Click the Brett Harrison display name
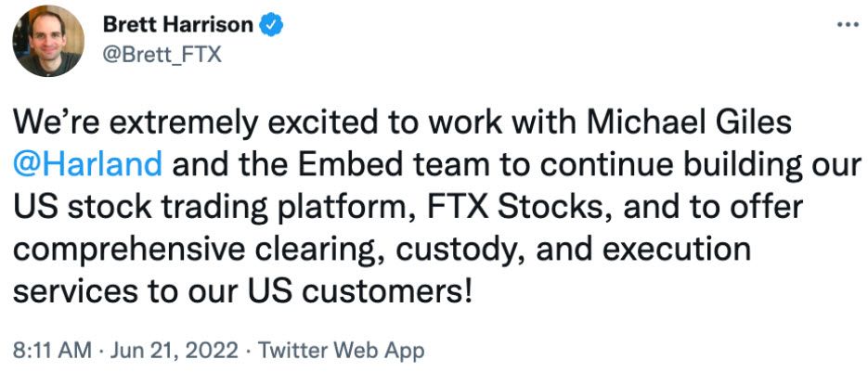Viewport: 868px width, 372px height. point(179,25)
